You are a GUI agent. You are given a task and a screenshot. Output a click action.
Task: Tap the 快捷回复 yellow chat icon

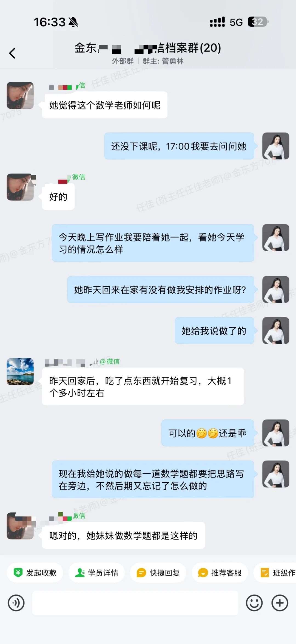[x=141, y=573]
